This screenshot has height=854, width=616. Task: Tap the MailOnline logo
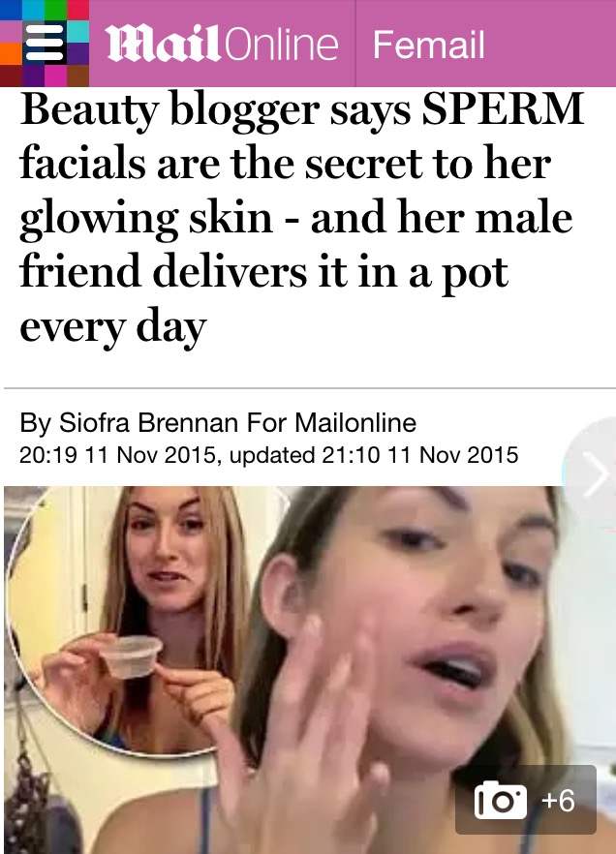coord(222,44)
